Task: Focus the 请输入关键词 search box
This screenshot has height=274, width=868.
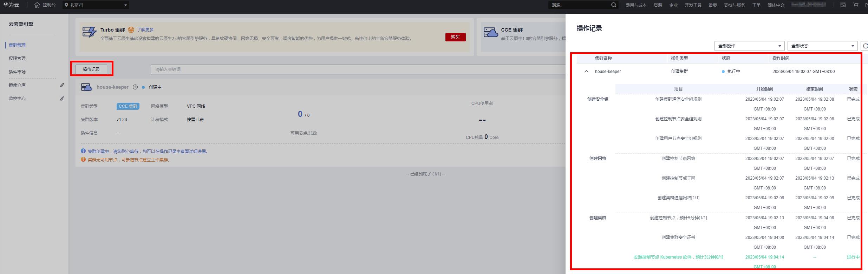Action: 358,69
